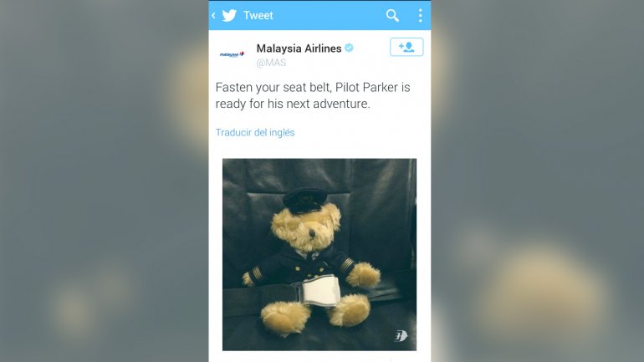Screen dimensions: 644x362
Task: Open the teddy bear pilot photo
Action: click(x=319, y=254)
